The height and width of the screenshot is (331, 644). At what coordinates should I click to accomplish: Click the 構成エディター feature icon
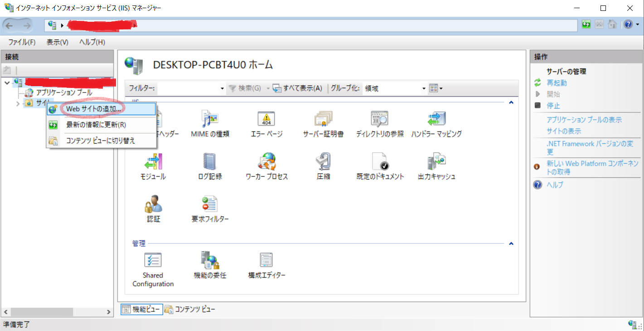click(x=266, y=265)
